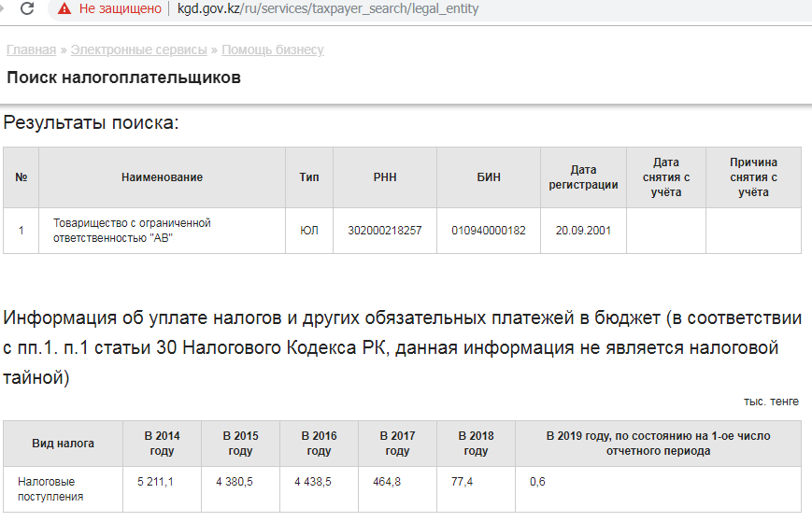Click the RNN value 302000218257
The height and width of the screenshot is (522, 812).
pyautogui.click(x=385, y=231)
